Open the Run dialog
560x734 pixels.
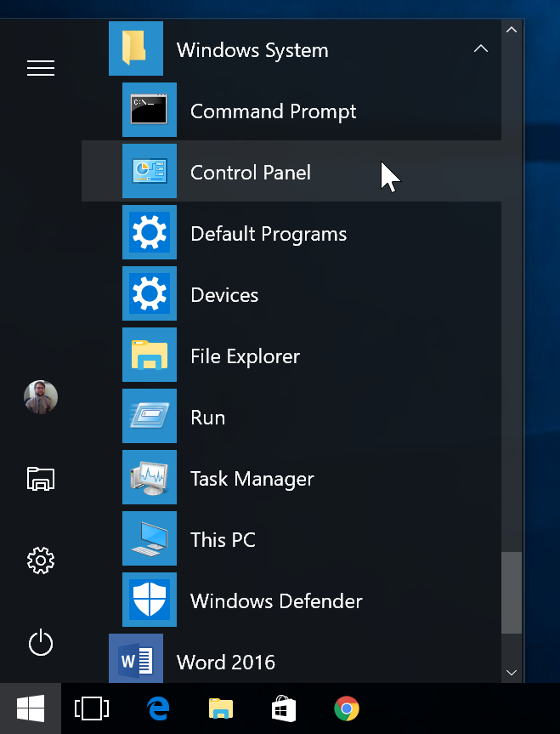coord(207,418)
